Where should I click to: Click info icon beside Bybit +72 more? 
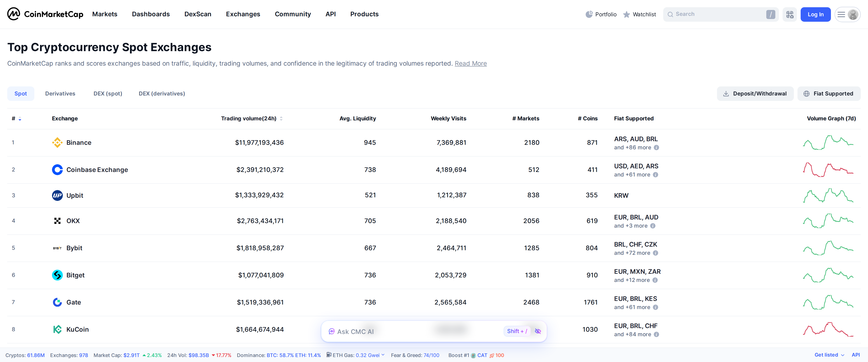tap(655, 253)
